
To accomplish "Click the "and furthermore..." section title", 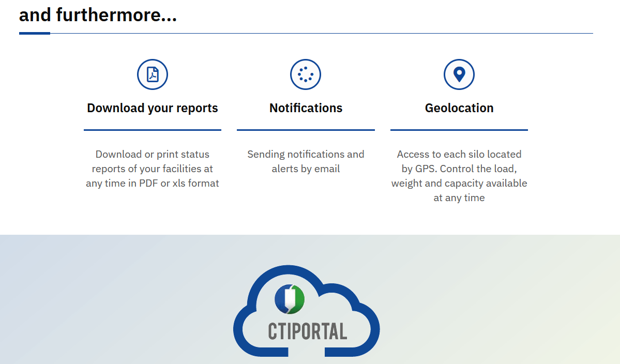I will [x=98, y=15].
